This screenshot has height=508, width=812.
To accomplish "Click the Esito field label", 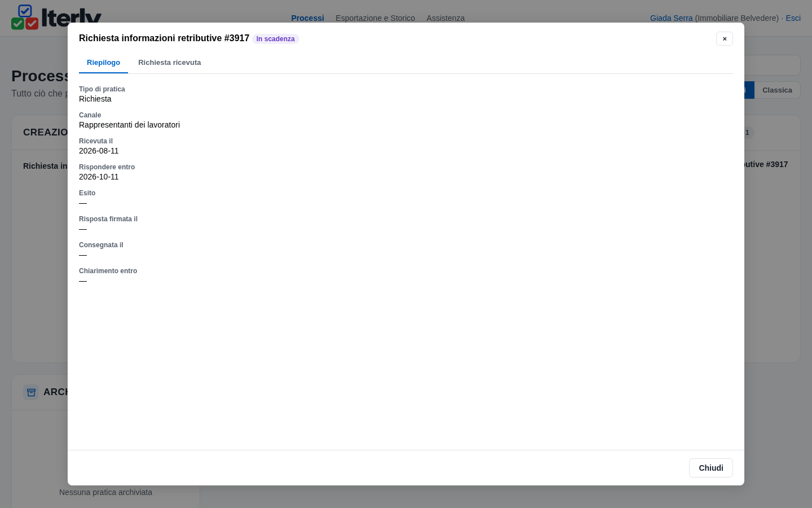I will point(87,193).
